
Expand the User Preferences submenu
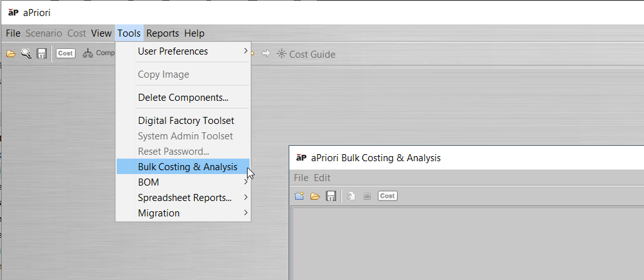183,51
